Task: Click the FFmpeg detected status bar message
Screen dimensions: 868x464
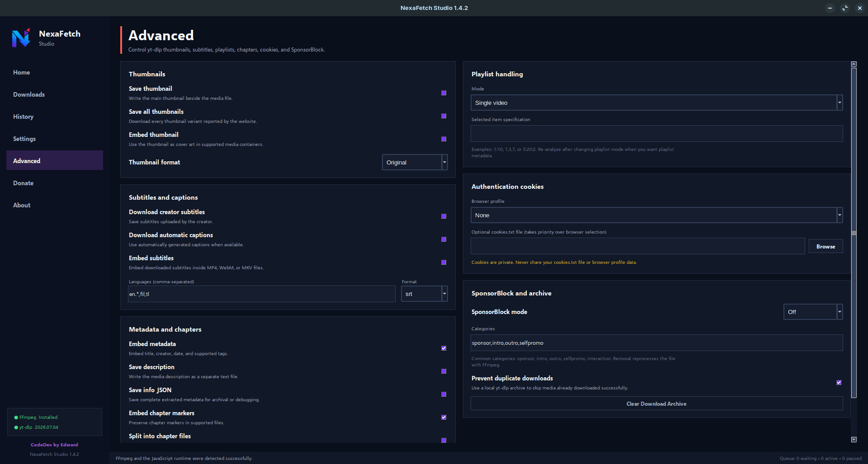Action: pos(184,459)
